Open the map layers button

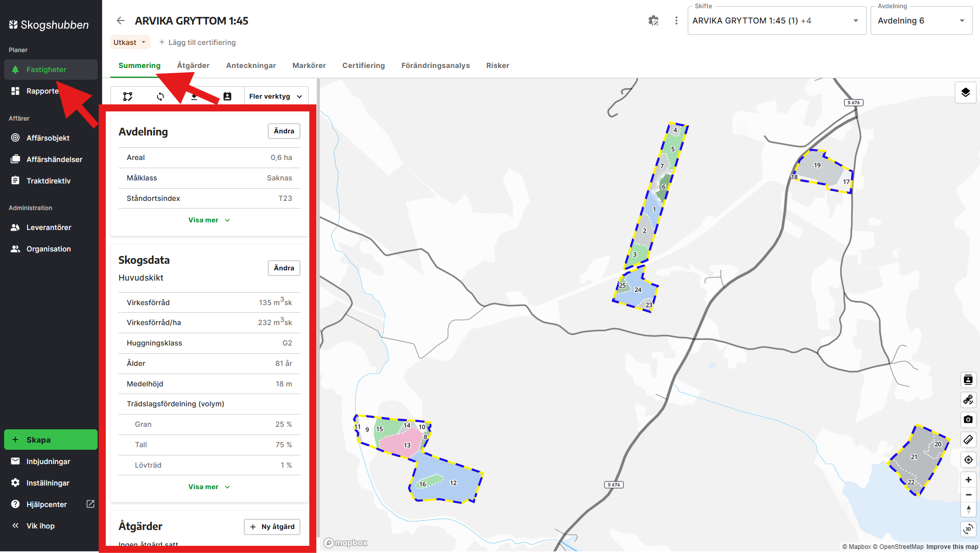click(965, 93)
